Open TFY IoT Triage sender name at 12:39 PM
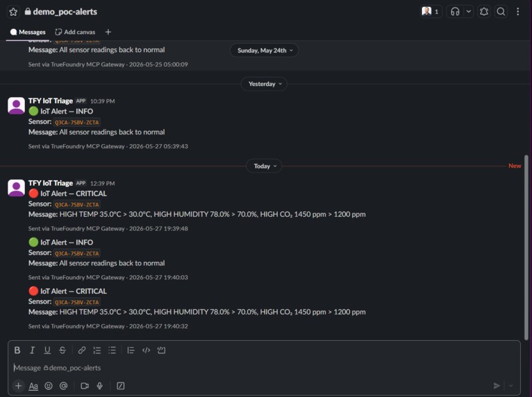This screenshot has width=532, height=397. coord(51,183)
